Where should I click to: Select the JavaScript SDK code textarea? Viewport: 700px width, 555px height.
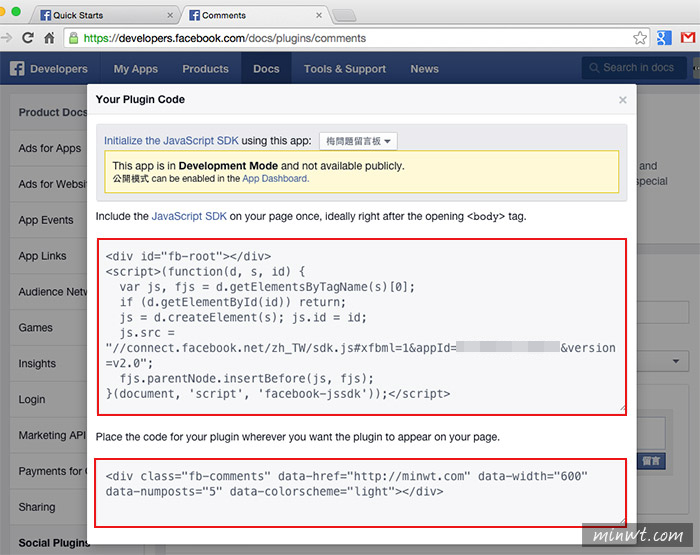tap(362, 327)
